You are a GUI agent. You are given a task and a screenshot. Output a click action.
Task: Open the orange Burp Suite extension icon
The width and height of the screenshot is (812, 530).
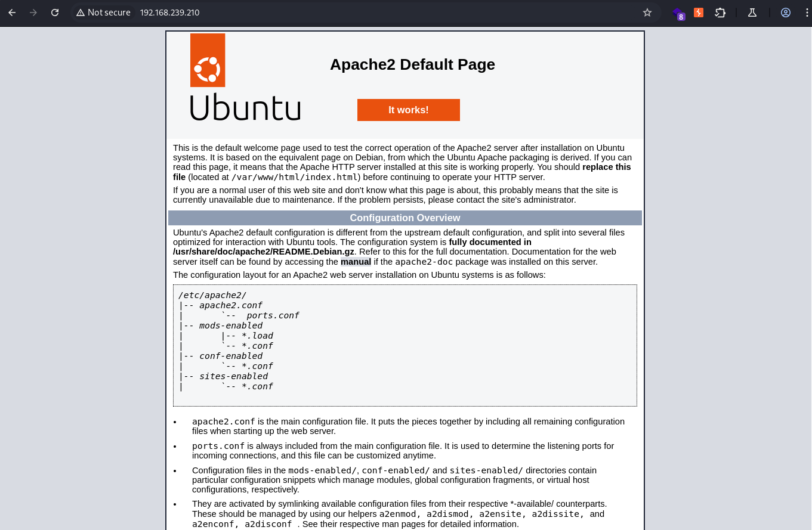click(699, 13)
